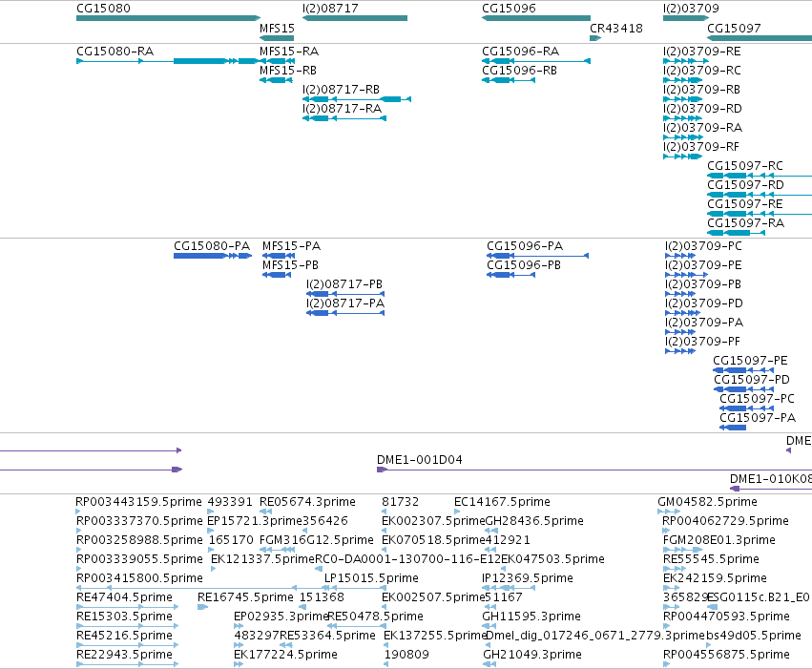Open EST FGM316G12.5prime

coord(317,540)
